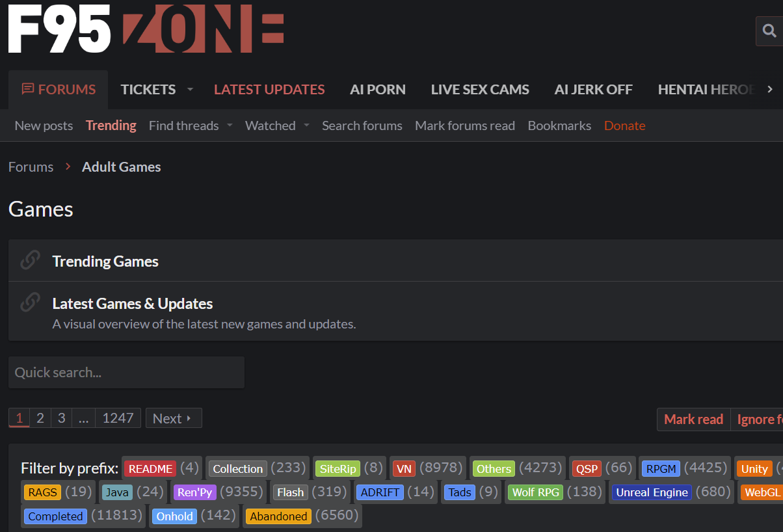Click the link icon beside Latest Games & Updates
This screenshot has width=783, height=532.
point(29,303)
